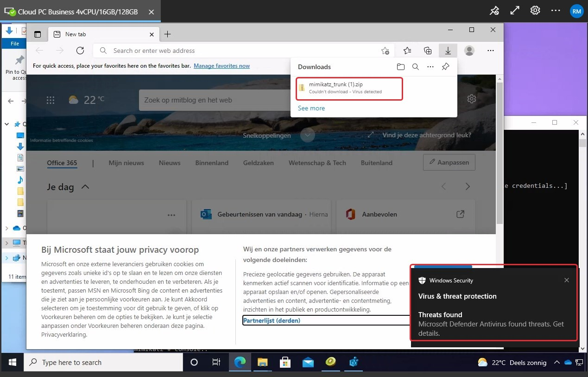Switch to the Nieuws tab
Screen dimensions: 588x377
coord(170,163)
